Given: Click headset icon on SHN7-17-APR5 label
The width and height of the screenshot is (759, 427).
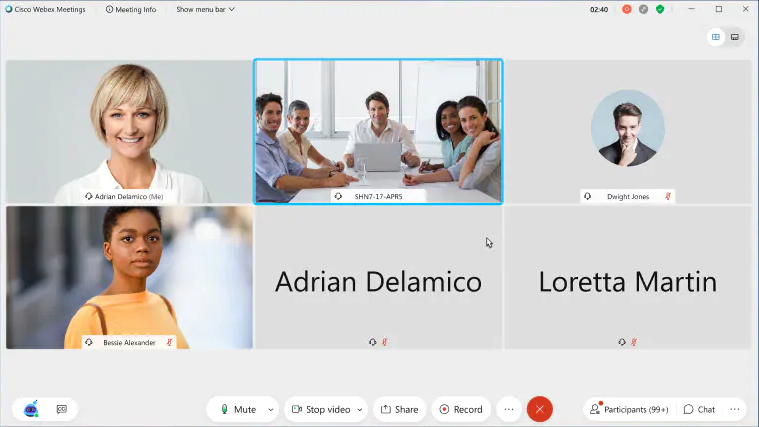Looking at the screenshot, I should point(338,196).
